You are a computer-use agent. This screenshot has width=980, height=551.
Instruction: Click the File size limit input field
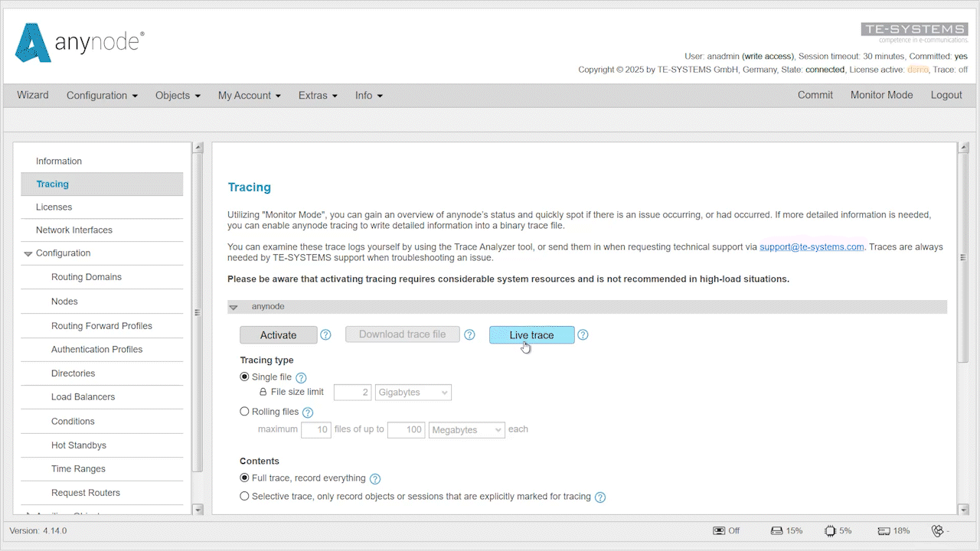(x=352, y=392)
